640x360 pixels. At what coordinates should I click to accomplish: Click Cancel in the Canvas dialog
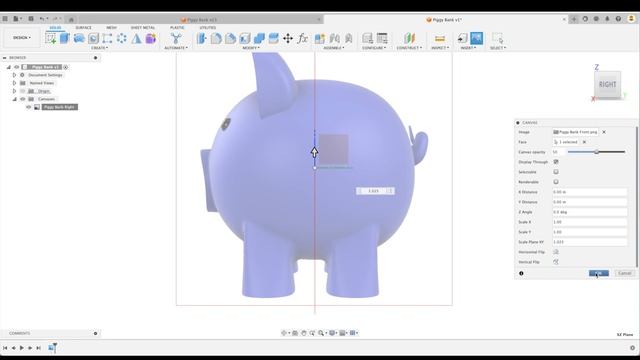pos(625,273)
